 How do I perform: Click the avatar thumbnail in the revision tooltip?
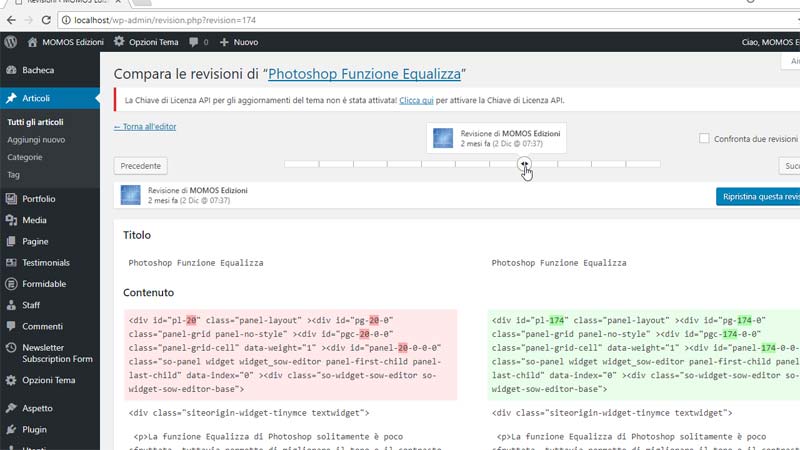click(443, 138)
